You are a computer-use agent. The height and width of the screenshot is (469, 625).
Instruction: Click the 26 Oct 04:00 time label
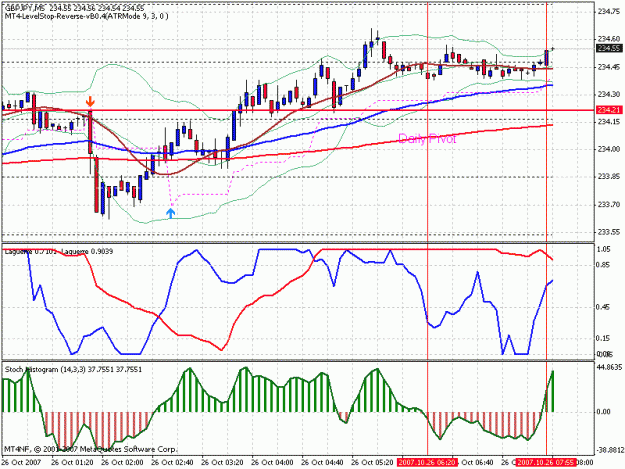(273, 463)
